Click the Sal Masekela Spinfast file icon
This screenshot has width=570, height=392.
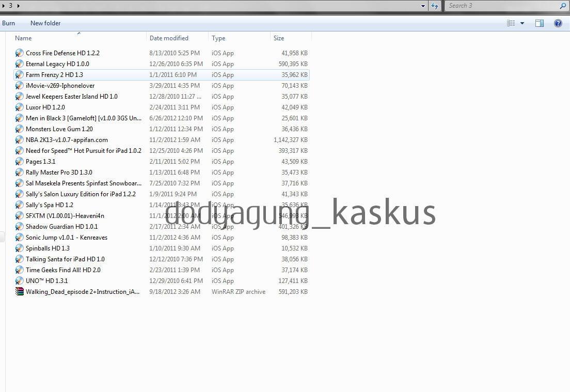click(19, 183)
